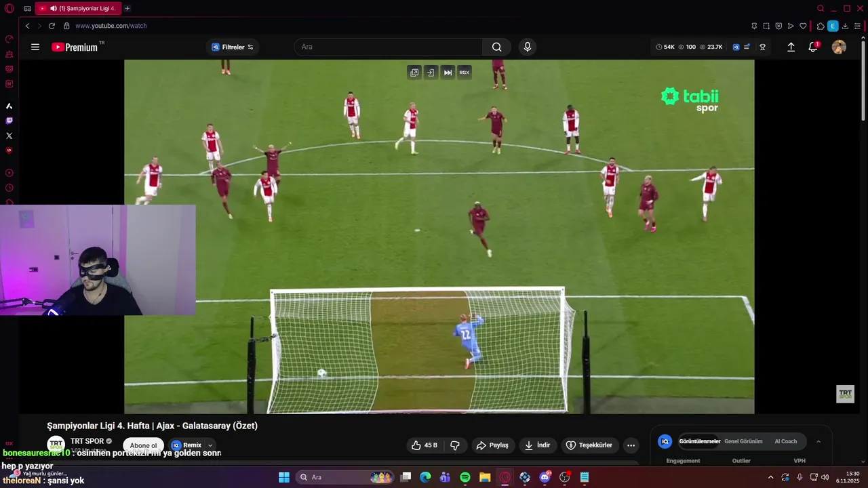Screen dimensions: 868x488
Task: Open the Opera main menu logo
Action: 9,9
